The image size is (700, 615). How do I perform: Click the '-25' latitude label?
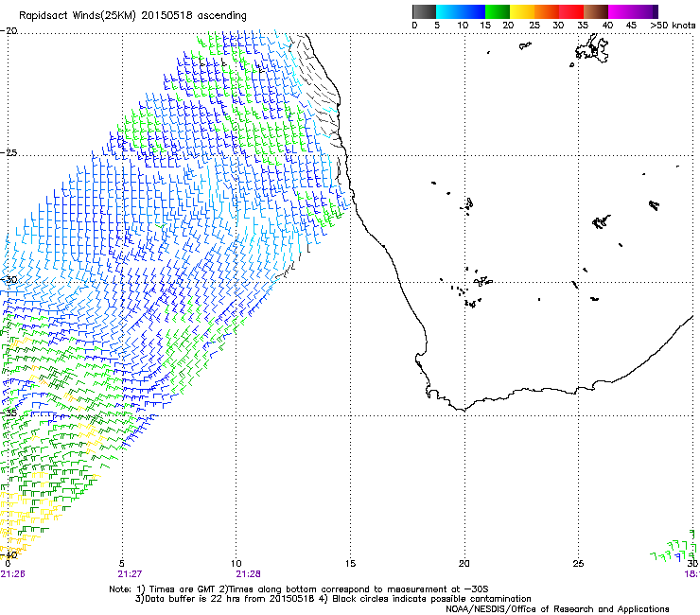tap(9, 152)
